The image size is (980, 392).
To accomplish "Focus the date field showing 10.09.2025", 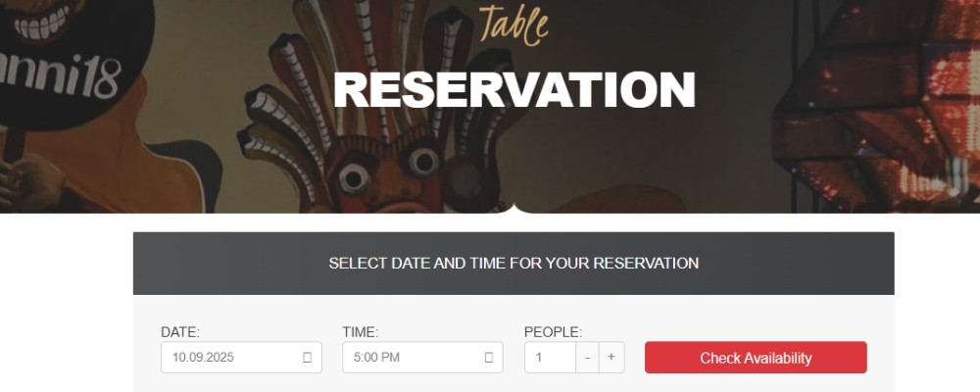I will click(x=227, y=358).
